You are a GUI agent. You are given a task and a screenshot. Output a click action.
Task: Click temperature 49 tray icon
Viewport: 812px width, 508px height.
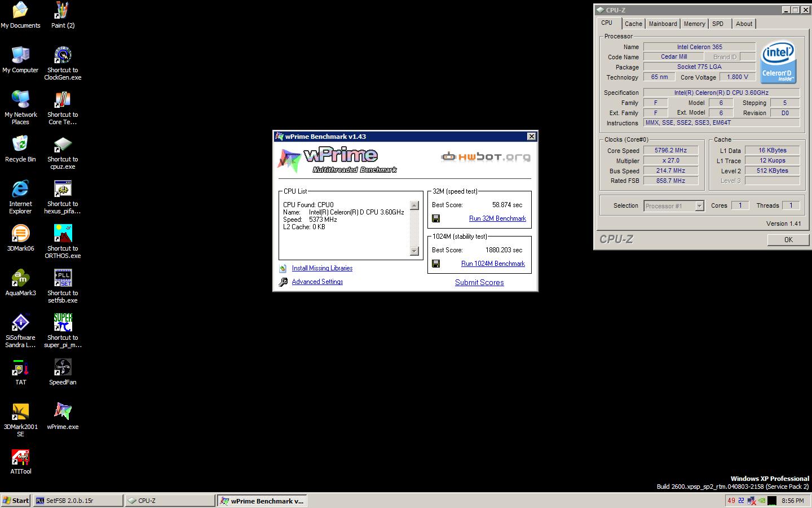(x=731, y=500)
